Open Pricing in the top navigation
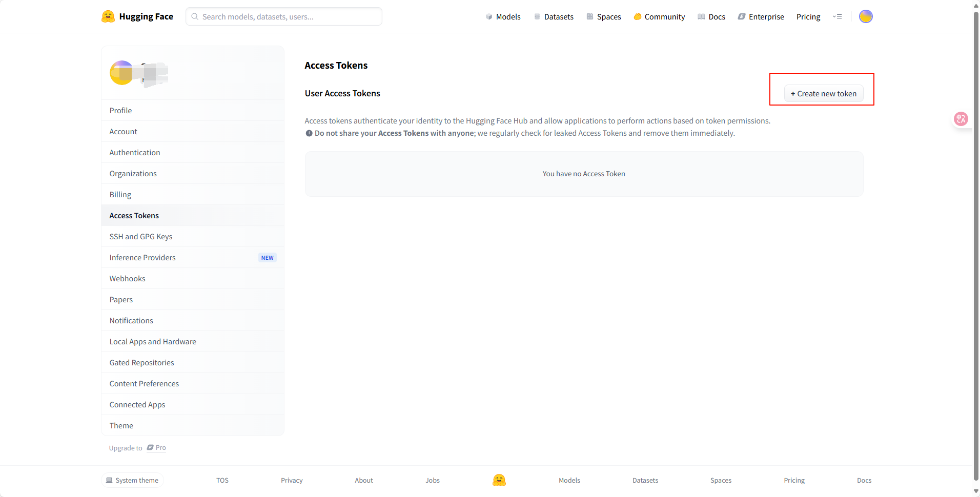The image size is (980, 497). [x=808, y=16]
